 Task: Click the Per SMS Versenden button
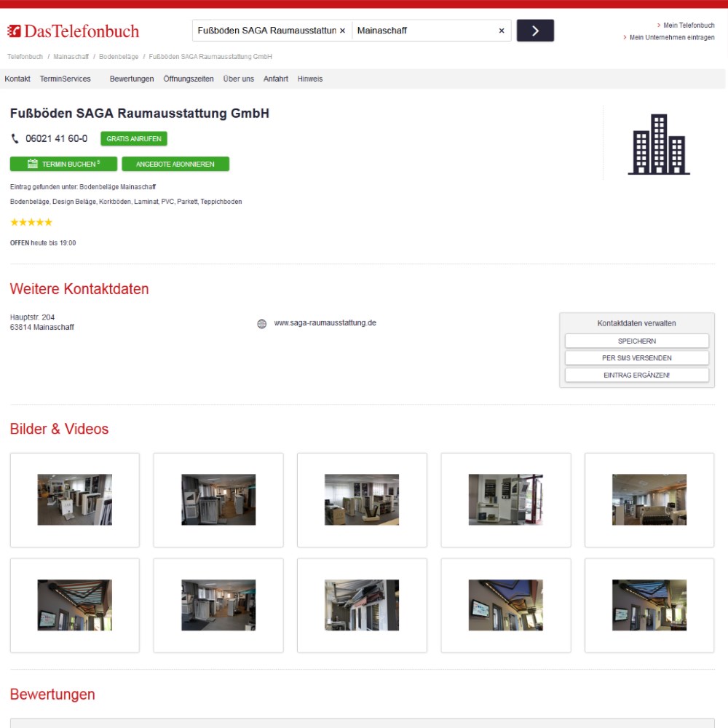pos(636,358)
